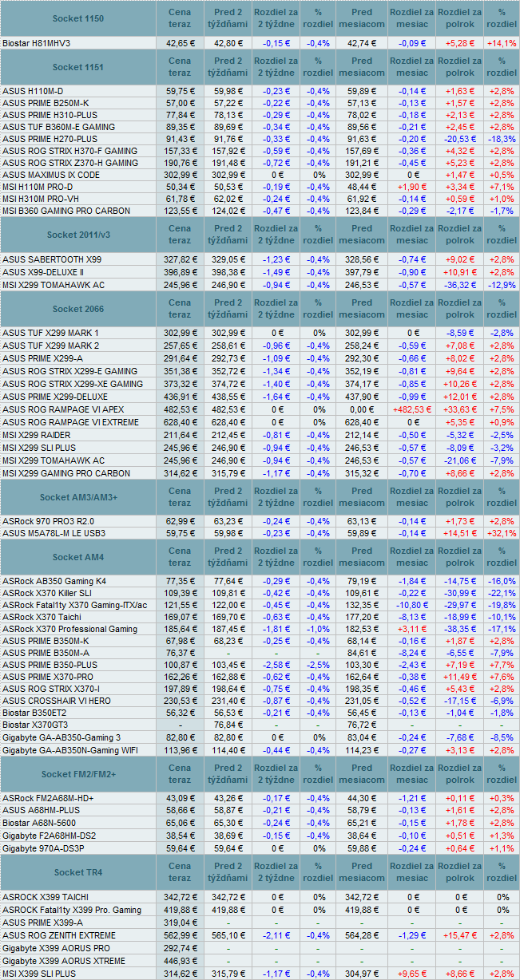Click ASUS MAXIMUS IX CODE row label
The width and height of the screenshot is (520, 980).
[51, 175]
